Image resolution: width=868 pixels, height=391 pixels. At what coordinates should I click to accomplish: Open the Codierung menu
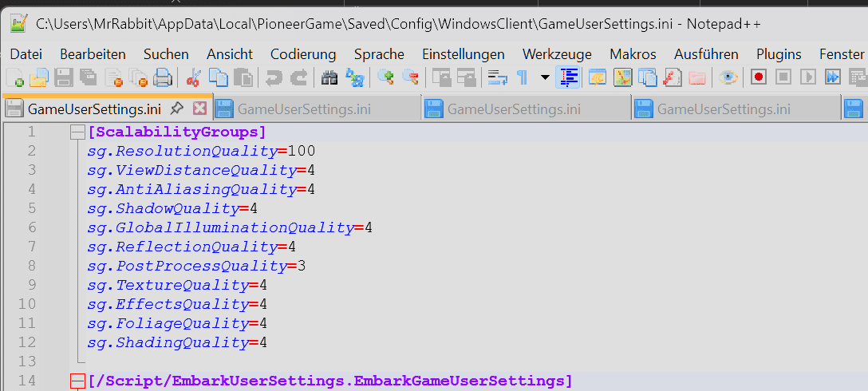click(303, 54)
